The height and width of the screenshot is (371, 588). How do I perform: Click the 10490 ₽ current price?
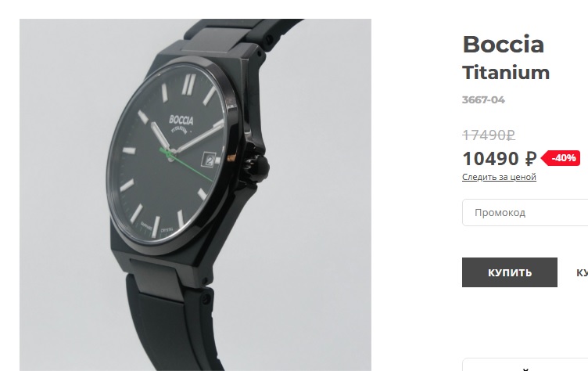point(500,158)
